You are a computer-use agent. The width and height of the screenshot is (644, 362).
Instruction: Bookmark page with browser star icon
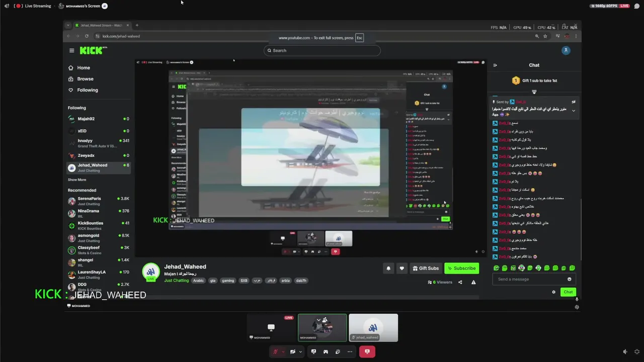coord(545,36)
